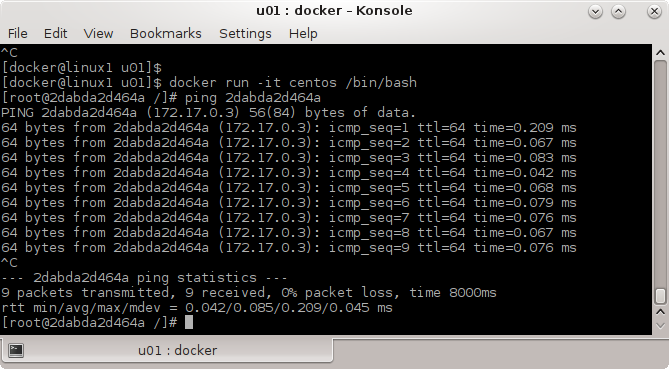Minimize the Konsole window with the down-chevron button
Screen dimensions: 669x369
click(x=595, y=12)
